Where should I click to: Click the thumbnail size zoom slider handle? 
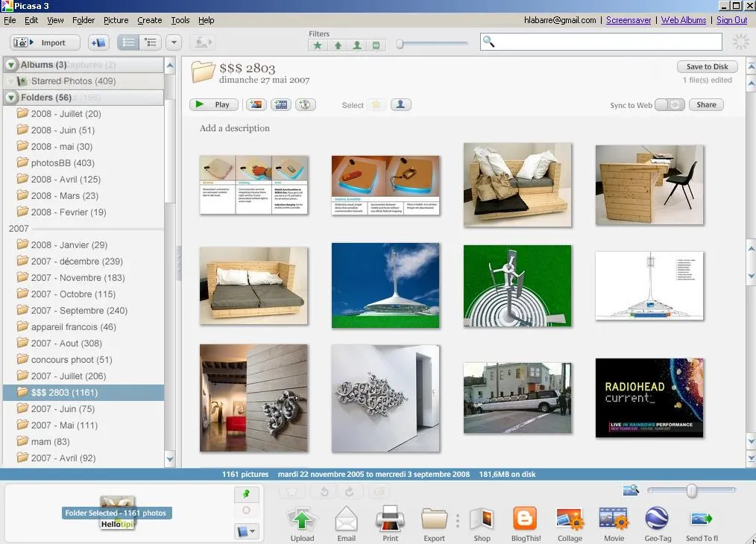[x=691, y=490]
